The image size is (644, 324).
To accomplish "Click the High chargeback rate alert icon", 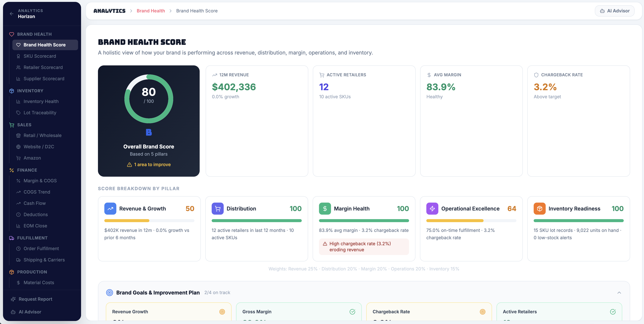I will point(325,244).
